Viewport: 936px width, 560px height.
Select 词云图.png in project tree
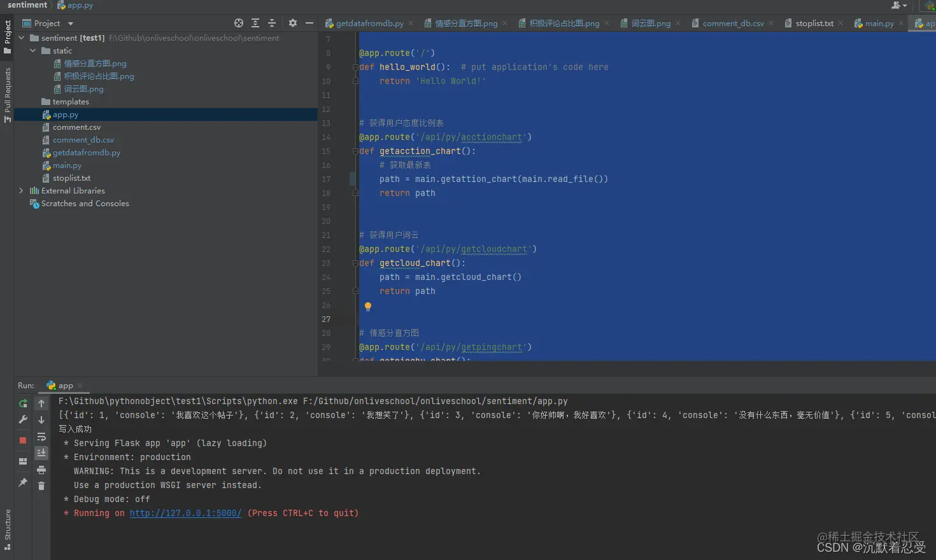click(x=83, y=89)
